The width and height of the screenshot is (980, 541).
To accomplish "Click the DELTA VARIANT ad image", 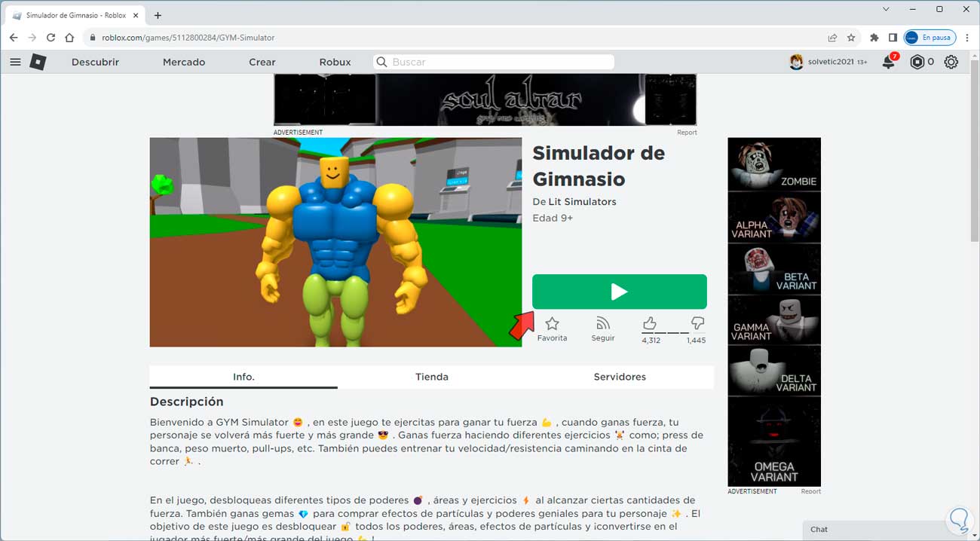I will tap(774, 371).
